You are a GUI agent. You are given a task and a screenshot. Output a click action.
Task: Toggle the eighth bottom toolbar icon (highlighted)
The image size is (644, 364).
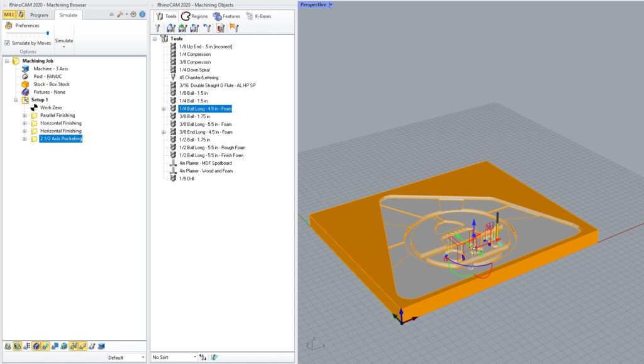[x=74, y=347]
